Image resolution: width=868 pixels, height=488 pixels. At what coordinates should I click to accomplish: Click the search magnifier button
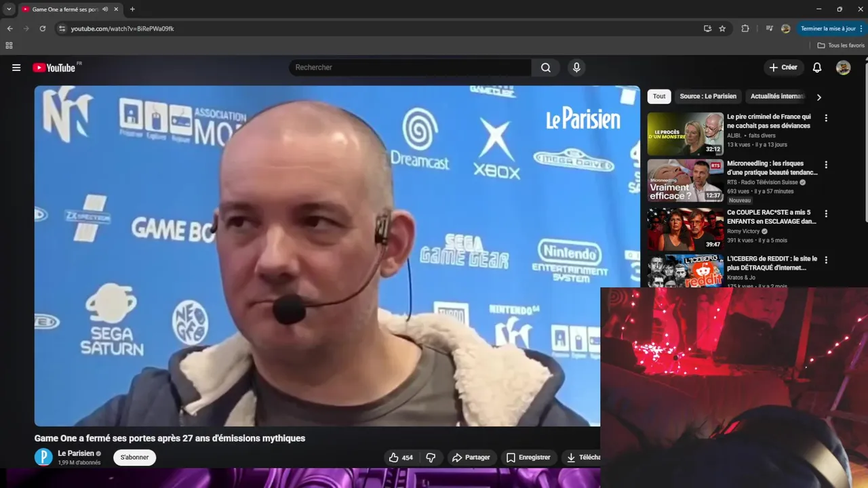pyautogui.click(x=546, y=68)
